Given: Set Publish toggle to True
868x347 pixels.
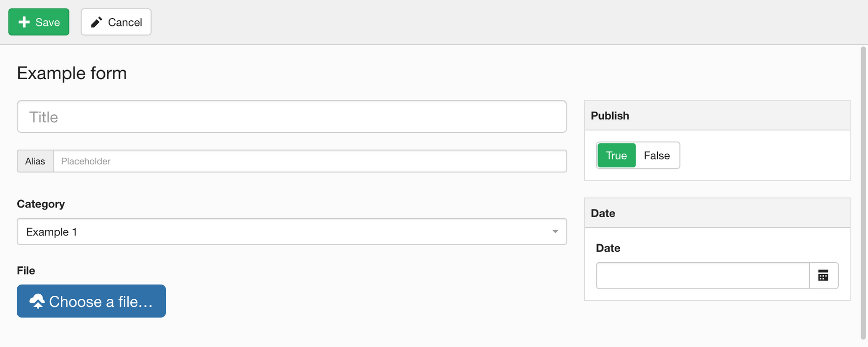Looking at the screenshot, I should coord(616,155).
